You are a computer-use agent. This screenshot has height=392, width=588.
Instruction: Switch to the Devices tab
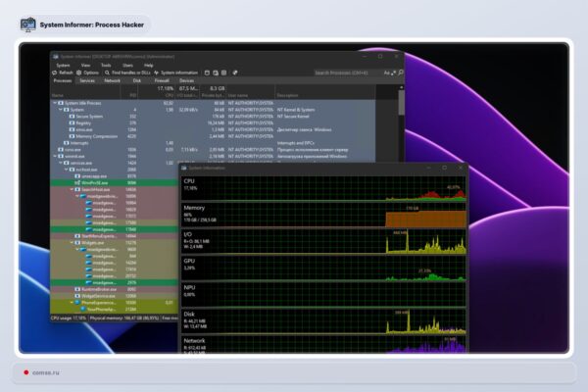(x=186, y=80)
